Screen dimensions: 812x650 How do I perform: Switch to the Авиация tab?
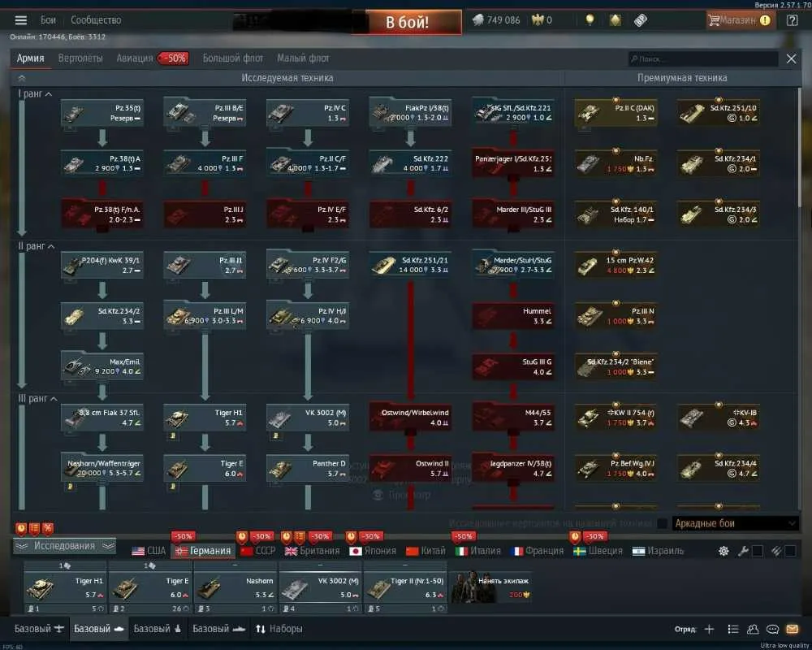coord(135,58)
